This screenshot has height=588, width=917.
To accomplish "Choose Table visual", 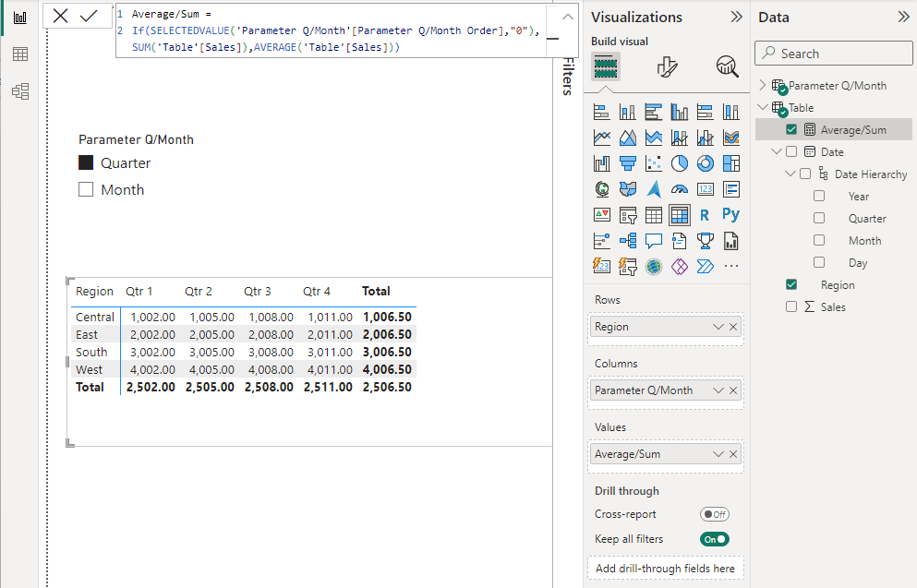I will (653, 215).
